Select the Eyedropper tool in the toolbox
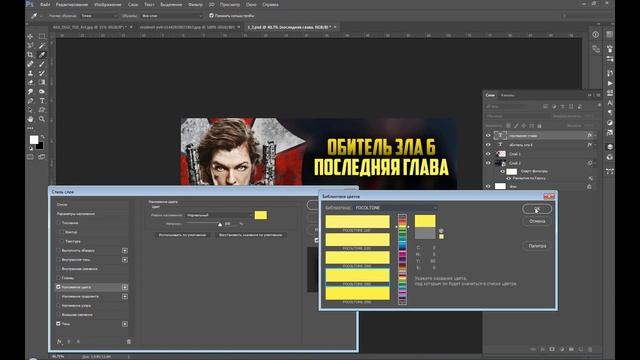Viewport: 640px width, 360px height. click(x=42, y=55)
